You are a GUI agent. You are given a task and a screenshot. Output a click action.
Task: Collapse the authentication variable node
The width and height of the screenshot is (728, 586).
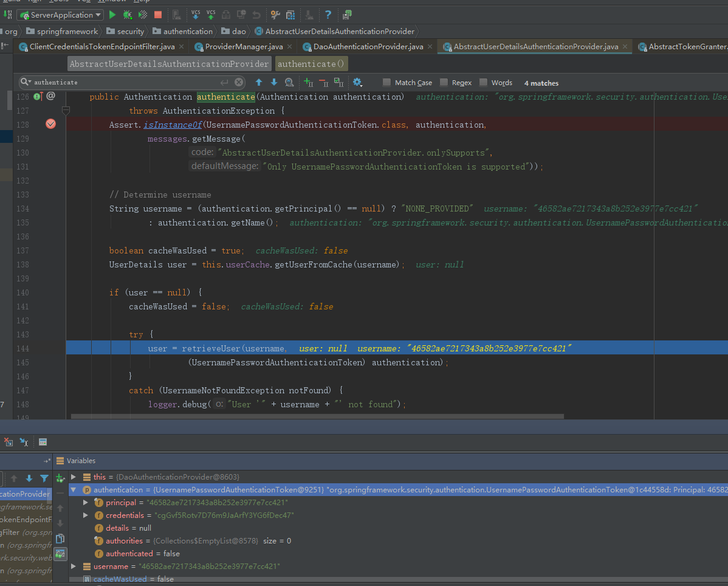pyautogui.click(x=74, y=490)
